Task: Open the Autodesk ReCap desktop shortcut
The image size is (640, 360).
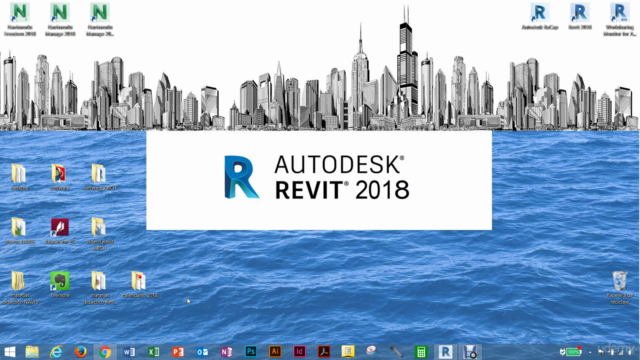Action: coord(540,17)
